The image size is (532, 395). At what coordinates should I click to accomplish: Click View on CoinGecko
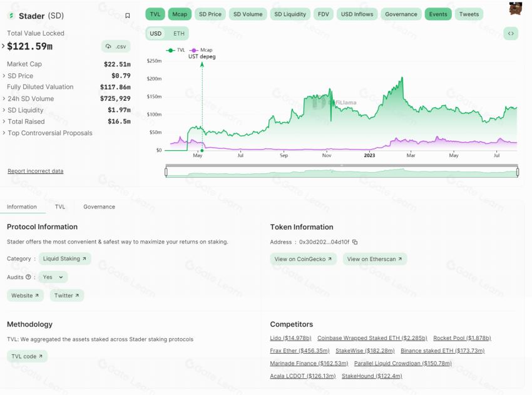(303, 259)
